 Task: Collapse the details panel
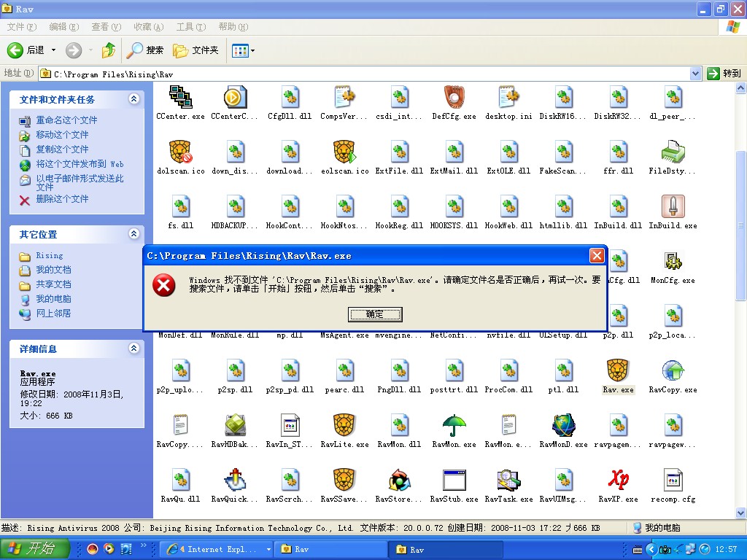pyautogui.click(x=134, y=348)
